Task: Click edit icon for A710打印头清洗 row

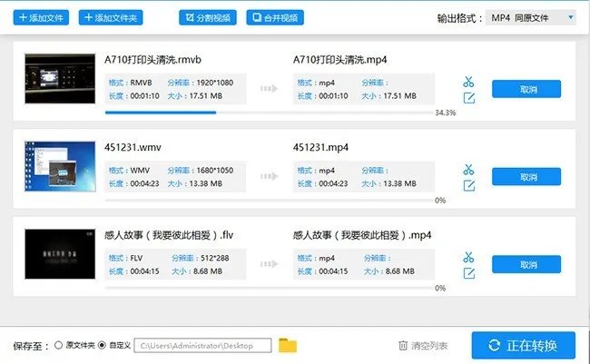Action: [469, 98]
